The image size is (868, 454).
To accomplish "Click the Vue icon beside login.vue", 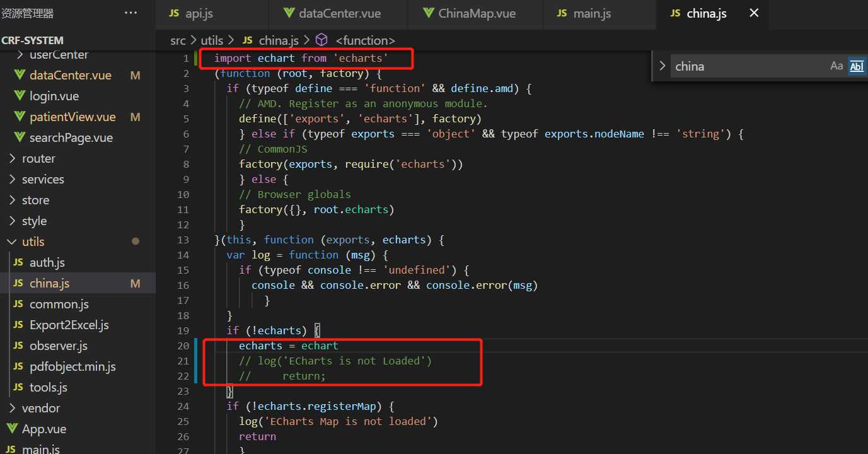I will [x=18, y=96].
